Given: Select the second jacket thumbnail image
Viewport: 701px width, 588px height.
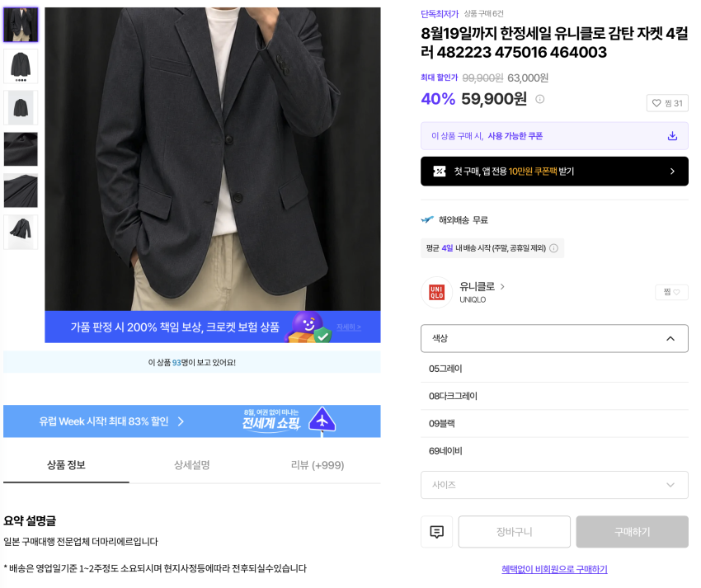Looking at the screenshot, I should [x=21, y=66].
